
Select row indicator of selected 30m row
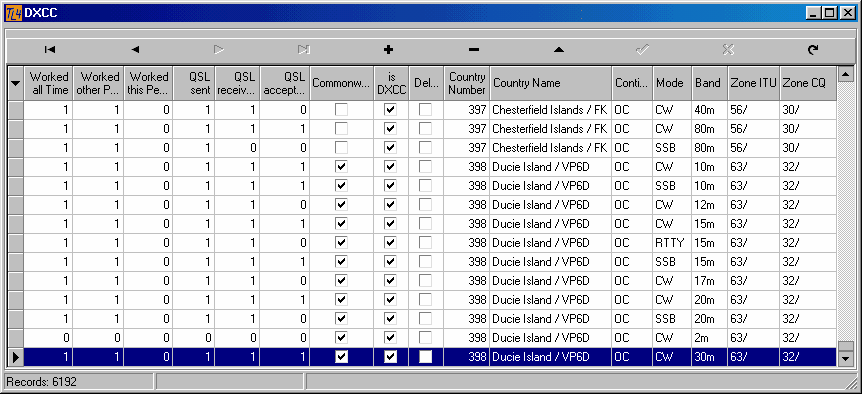click(x=15, y=357)
